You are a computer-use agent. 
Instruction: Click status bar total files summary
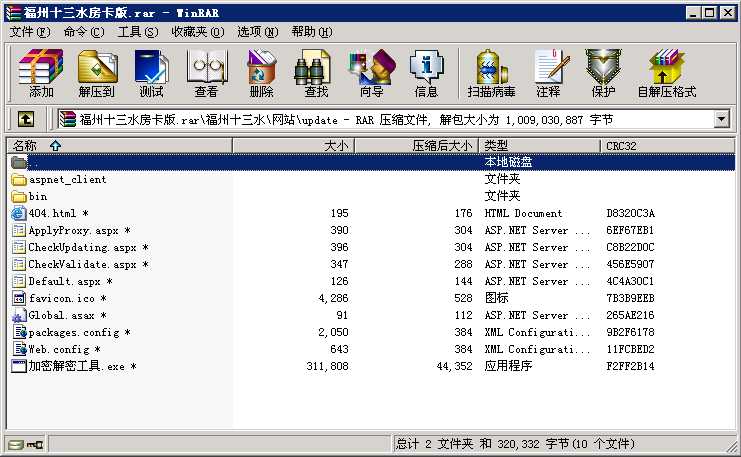pyautogui.click(x=515, y=444)
